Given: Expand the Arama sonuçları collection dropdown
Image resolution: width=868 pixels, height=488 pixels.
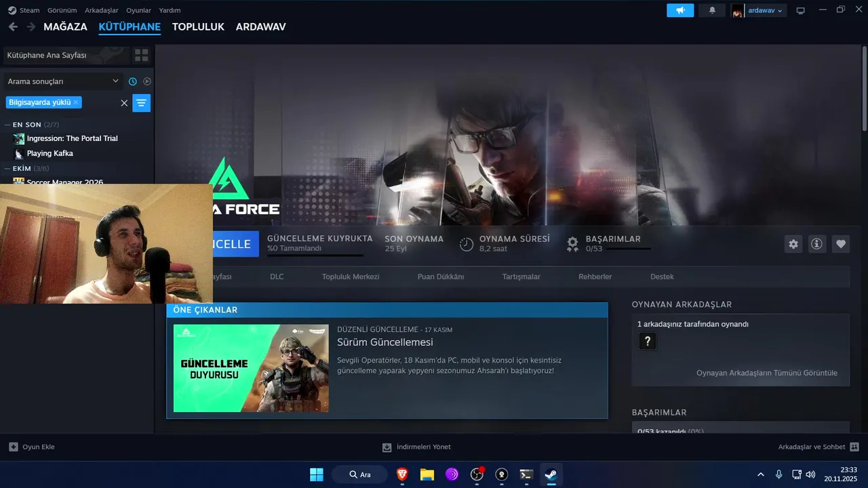Looking at the screenshot, I should pyautogui.click(x=63, y=81).
